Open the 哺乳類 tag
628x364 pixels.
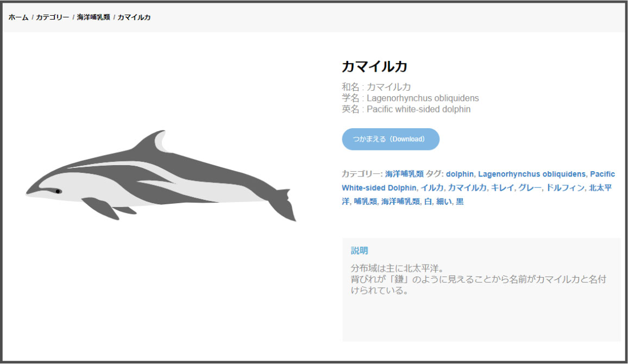pyautogui.click(x=365, y=201)
